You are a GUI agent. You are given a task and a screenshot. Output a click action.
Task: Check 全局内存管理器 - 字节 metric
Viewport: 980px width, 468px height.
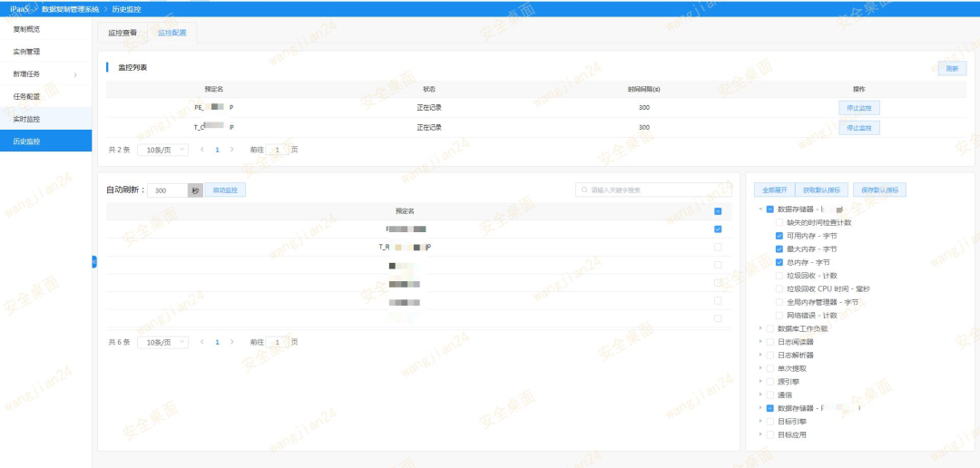[779, 302]
